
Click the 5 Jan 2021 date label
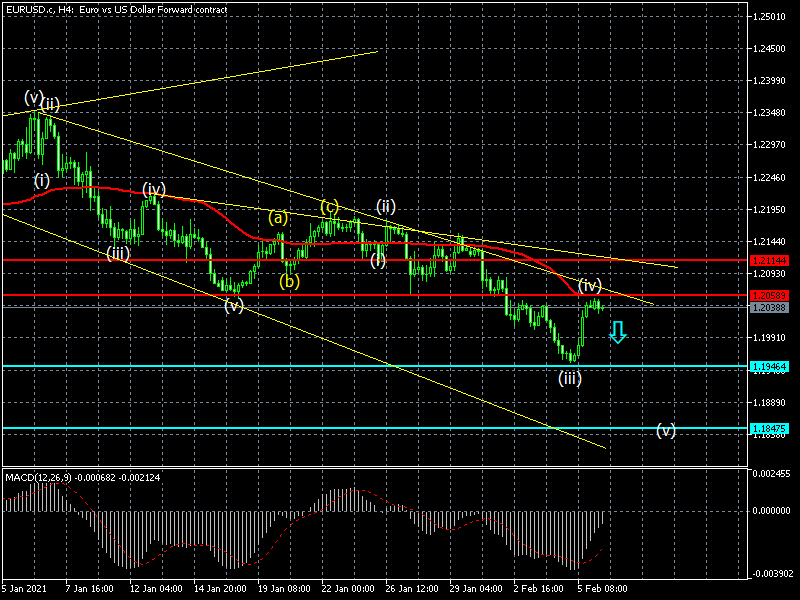24,588
